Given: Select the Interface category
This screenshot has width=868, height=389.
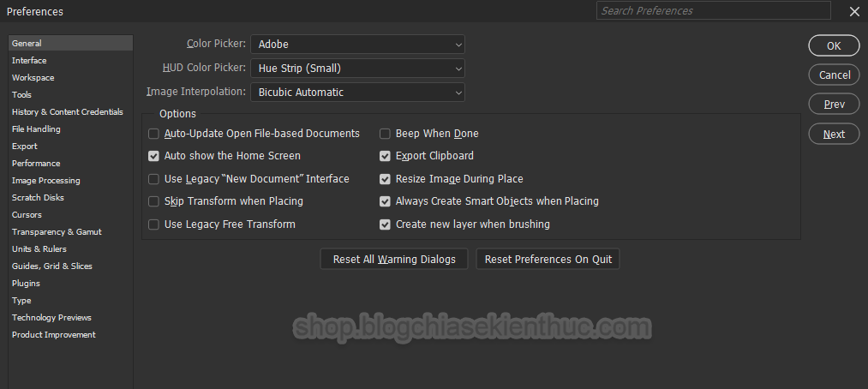Looking at the screenshot, I should tap(29, 60).
